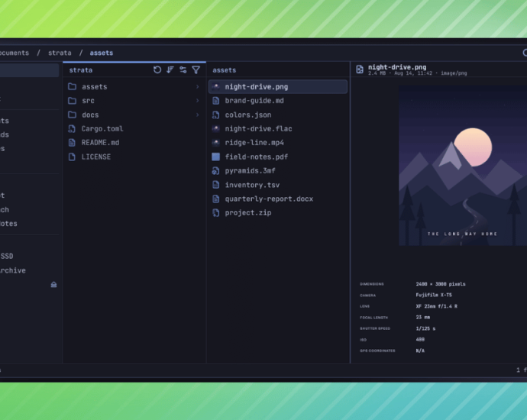Click ridge-line.mp4 file icon
The width and height of the screenshot is (527, 420).
pyautogui.click(x=216, y=143)
